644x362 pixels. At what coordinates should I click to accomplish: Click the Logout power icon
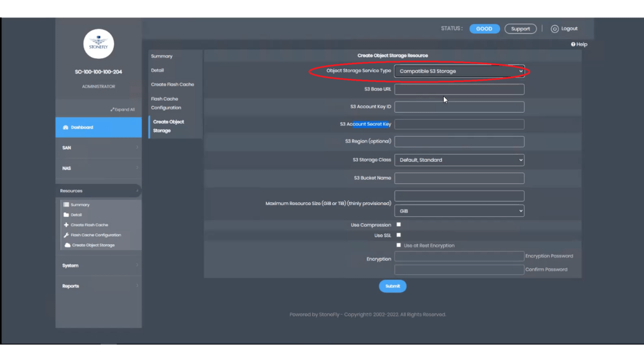click(555, 29)
